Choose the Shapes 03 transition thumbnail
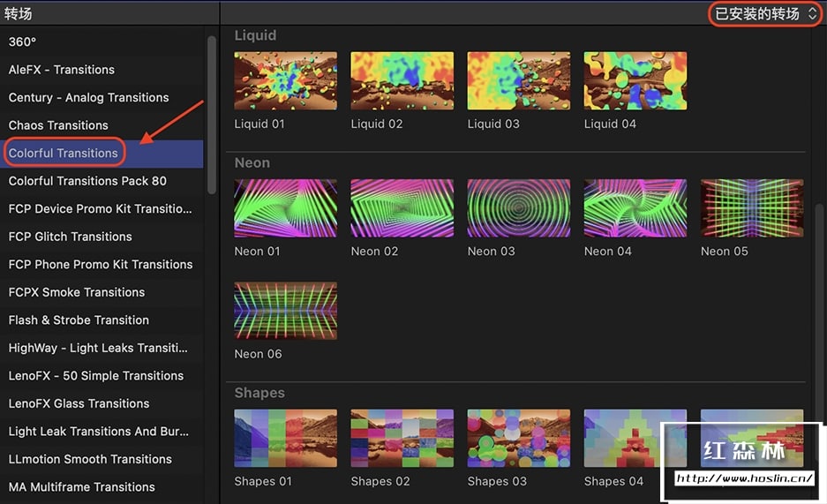This screenshot has width=827, height=504. [x=518, y=438]
